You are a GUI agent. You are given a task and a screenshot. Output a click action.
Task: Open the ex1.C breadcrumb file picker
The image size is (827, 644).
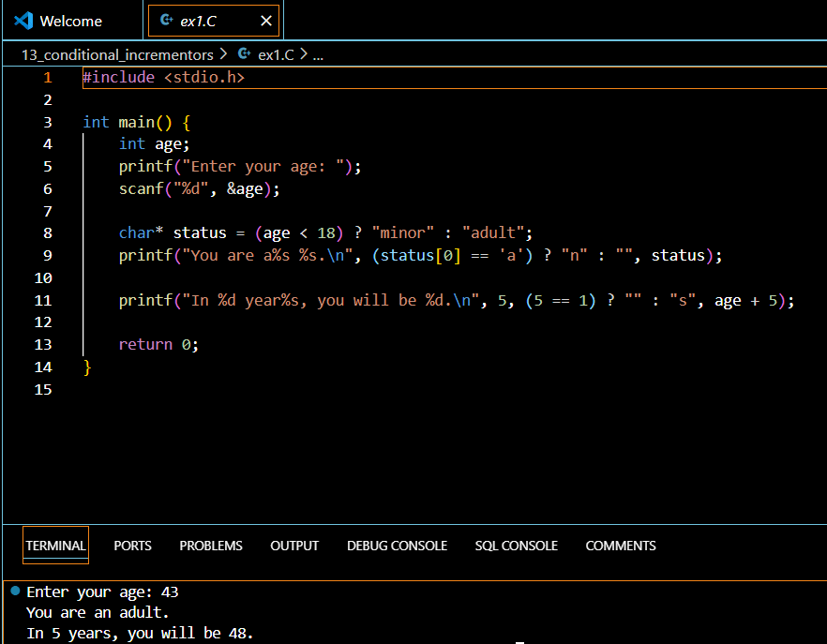pyautogui.click(x=276, y=54)
